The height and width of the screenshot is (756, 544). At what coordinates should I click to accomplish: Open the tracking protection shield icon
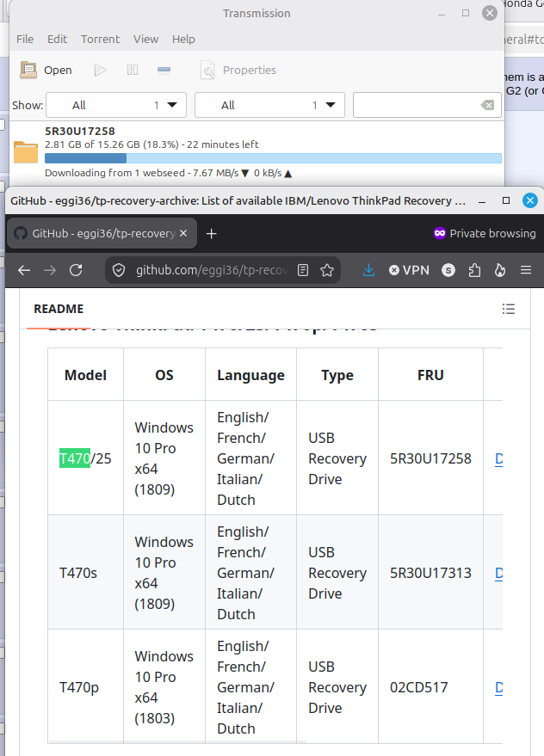tap(119, 270)
